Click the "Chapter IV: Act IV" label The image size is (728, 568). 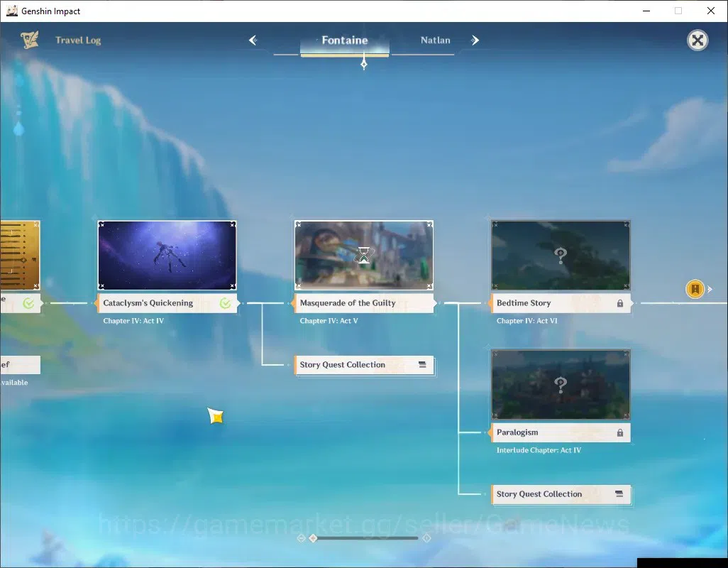click(x=133, y=321)
